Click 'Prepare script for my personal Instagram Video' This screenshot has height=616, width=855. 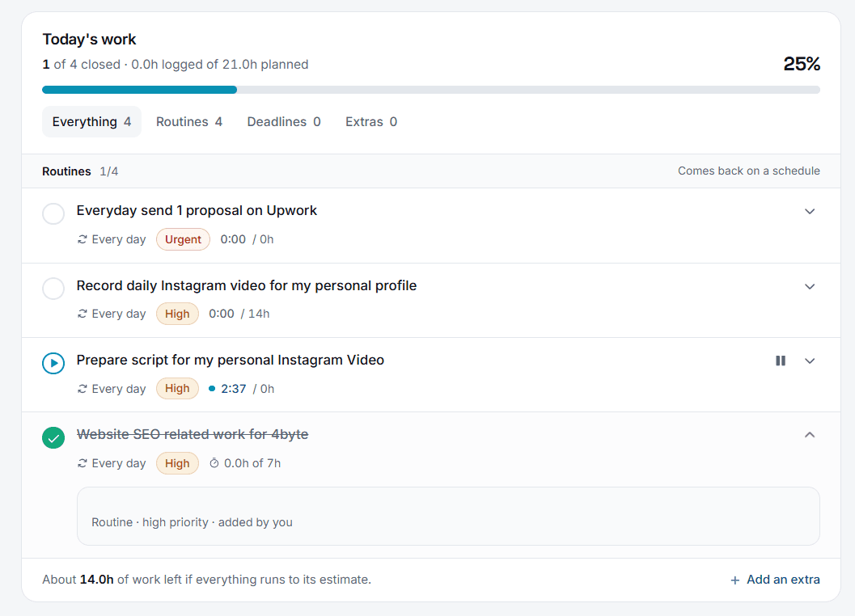(x=230, y=361)
